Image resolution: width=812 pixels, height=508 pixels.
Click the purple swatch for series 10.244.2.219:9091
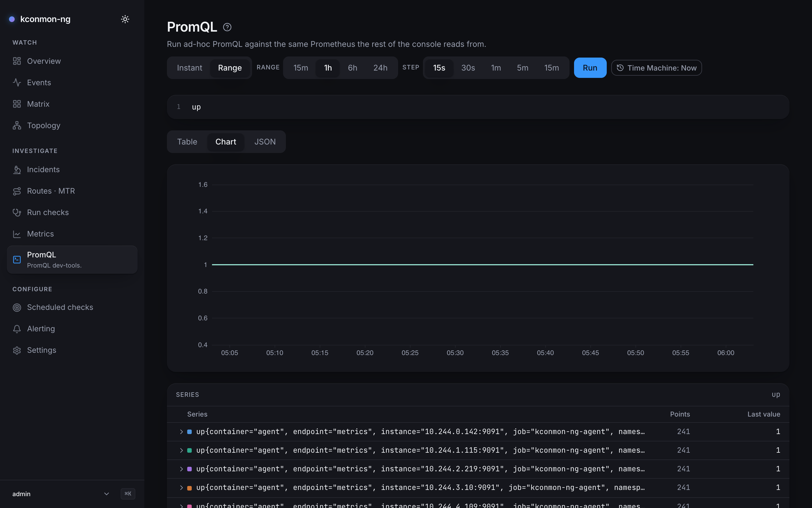click(x=189, y=469)
